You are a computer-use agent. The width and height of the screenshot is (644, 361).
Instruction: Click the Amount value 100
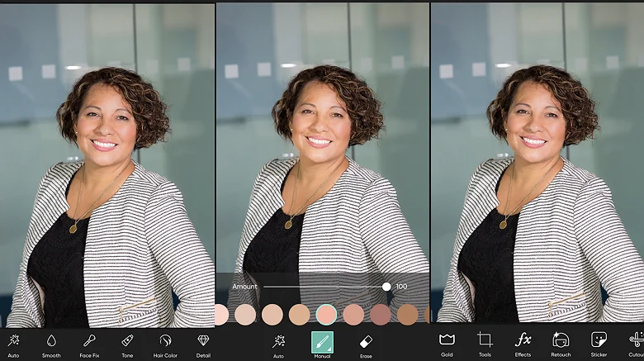[x=402, y=287]
